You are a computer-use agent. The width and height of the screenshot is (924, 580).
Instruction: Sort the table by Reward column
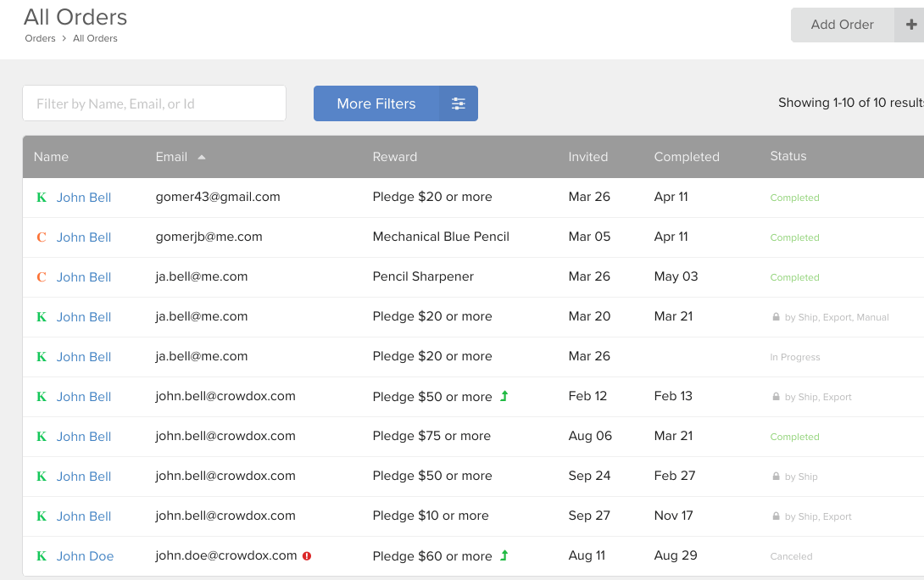pos(395,157)
